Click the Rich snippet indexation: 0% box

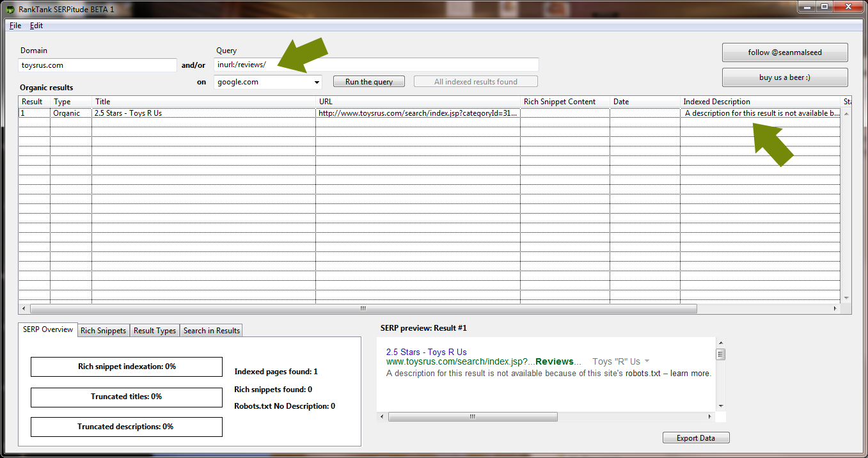127,367
